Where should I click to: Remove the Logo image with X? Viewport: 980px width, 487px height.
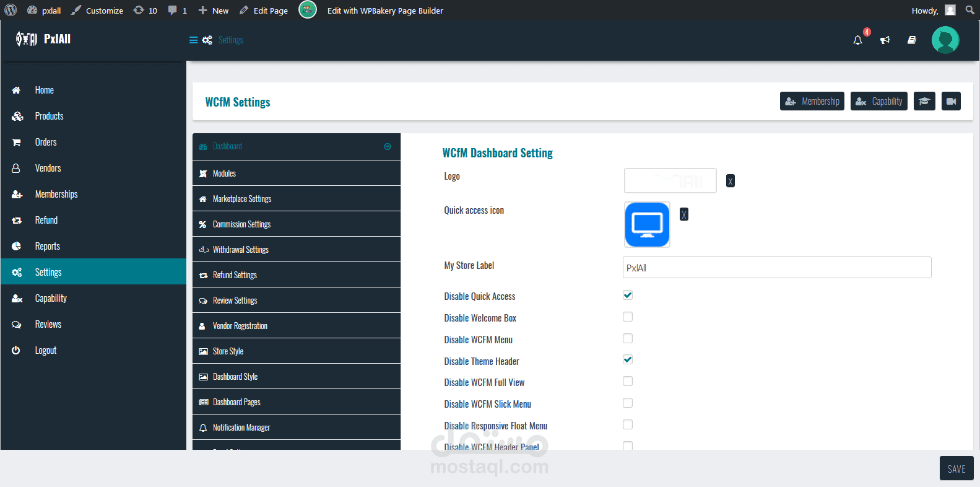[731, 181]
